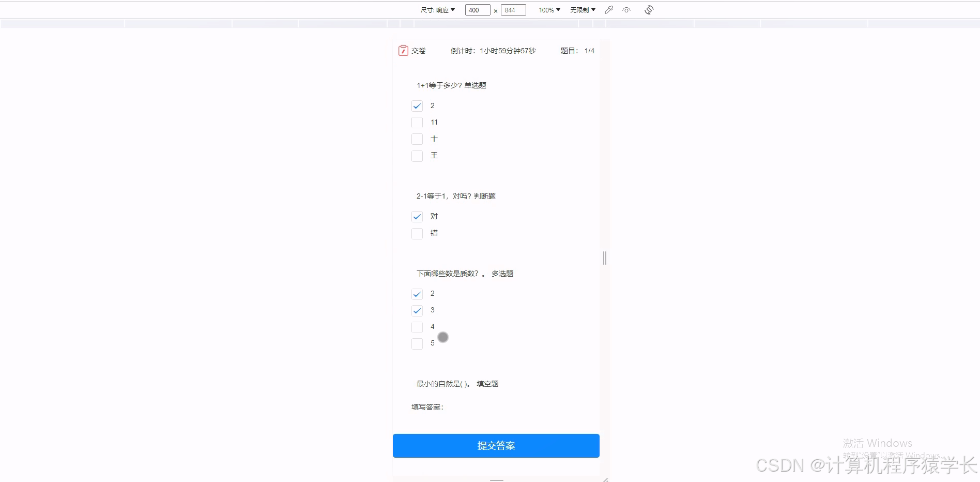Check option 4 in the multiple-choice question
Image resolution: width=980 pixels, height=482 pixels.
pos(417,327)
